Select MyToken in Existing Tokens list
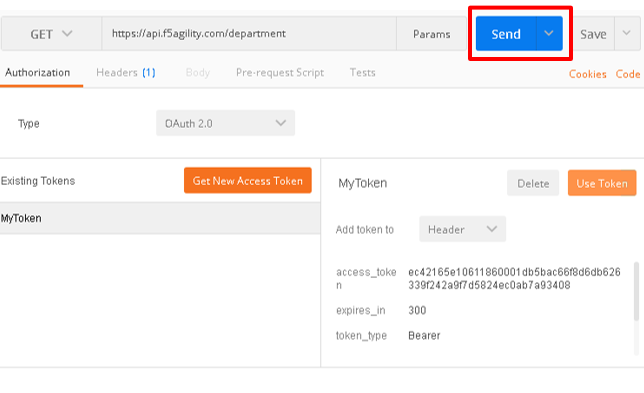This screenshot has width=644, height=393. (160, 218)
